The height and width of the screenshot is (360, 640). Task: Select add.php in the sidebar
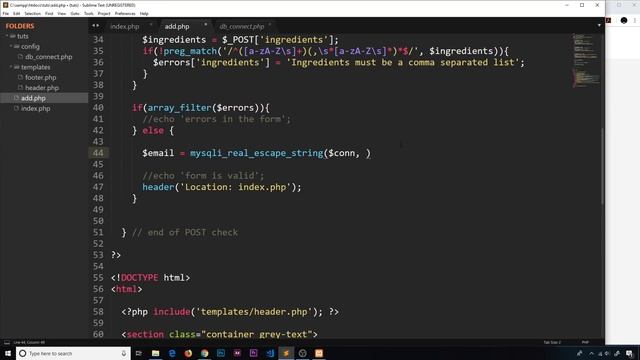tap(33, 98)
